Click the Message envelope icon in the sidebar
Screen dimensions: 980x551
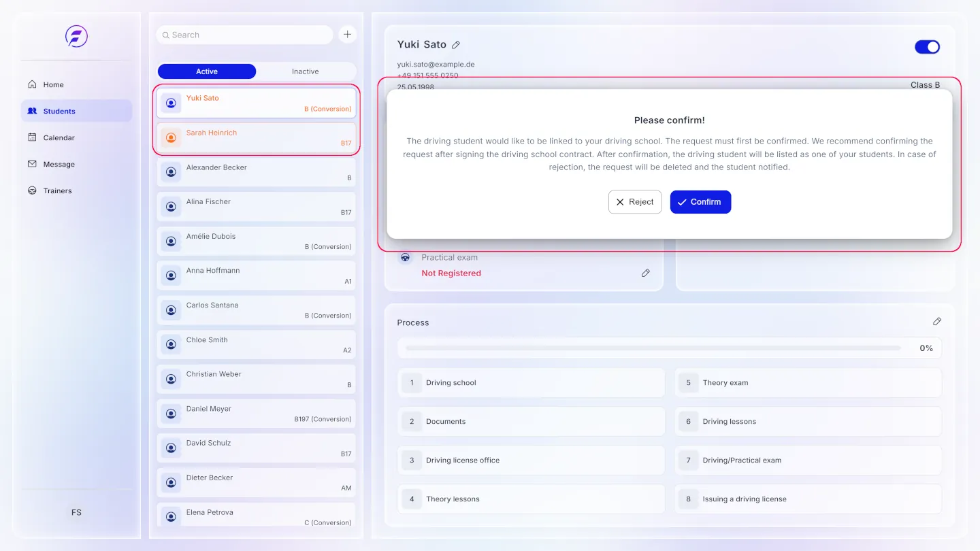coord(32,164)
